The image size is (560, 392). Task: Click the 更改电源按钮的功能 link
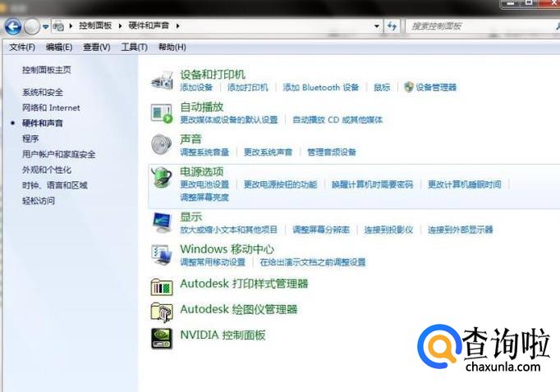pos(280,185)
